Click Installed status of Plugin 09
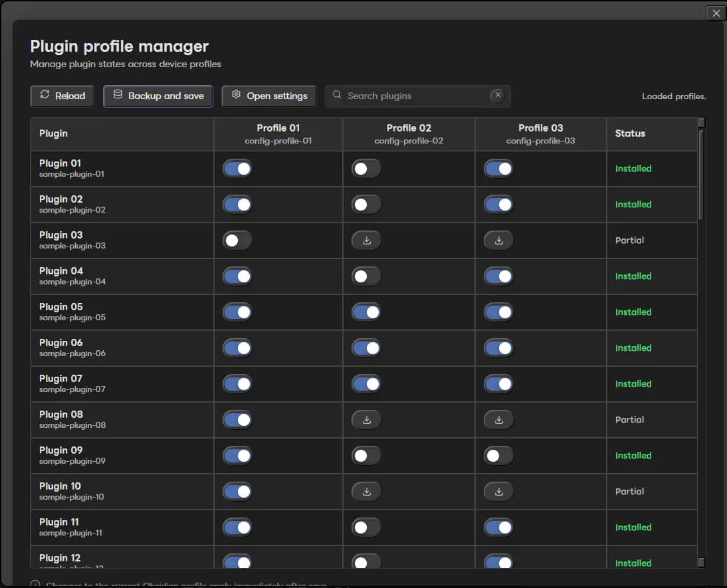 633,456
